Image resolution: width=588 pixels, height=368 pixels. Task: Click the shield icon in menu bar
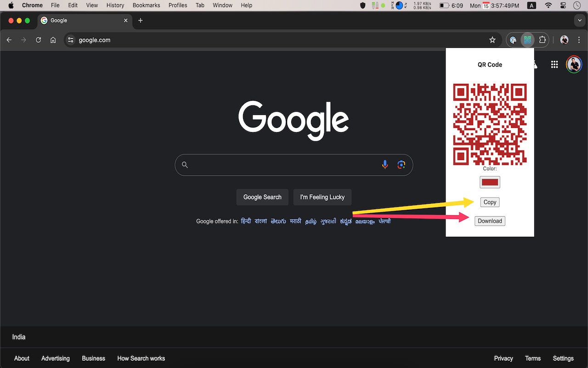(x=363, y=6)
